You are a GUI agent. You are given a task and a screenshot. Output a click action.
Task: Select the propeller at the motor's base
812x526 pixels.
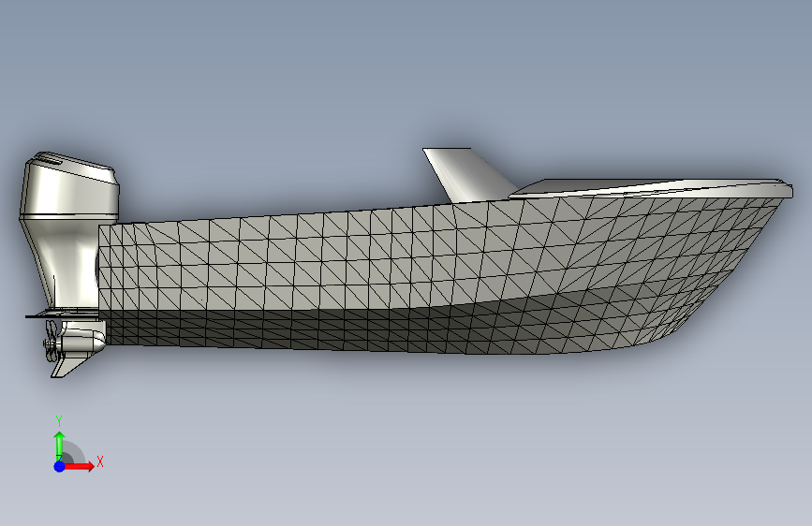click(x=52, y=341)
